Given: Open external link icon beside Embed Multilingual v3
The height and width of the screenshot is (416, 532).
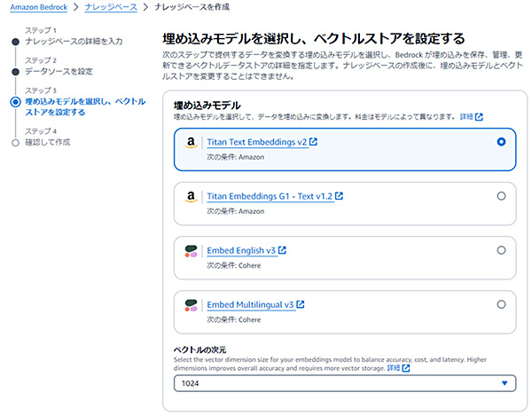Looking at the screenshot, I should pos(301,304).
